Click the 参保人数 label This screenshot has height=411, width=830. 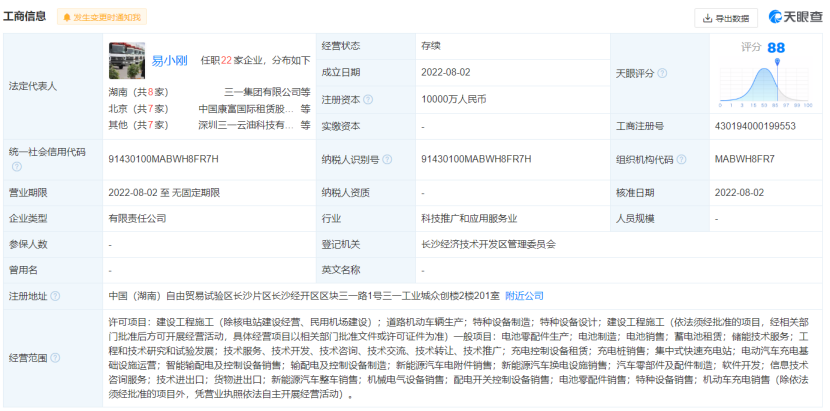coord(28,245)
